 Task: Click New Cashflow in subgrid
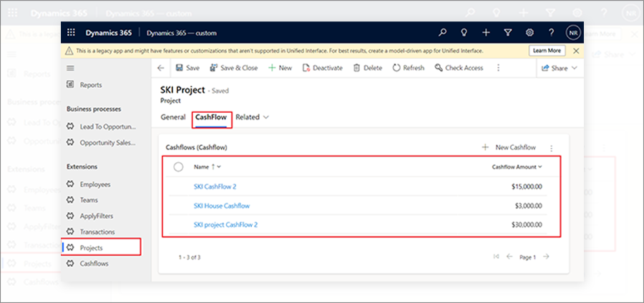pyautogui.click(x=509, y=148)
